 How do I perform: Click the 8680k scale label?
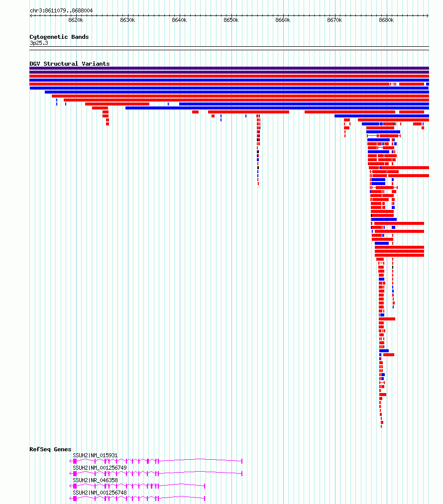pyautogui.click(x=386, y=20)
